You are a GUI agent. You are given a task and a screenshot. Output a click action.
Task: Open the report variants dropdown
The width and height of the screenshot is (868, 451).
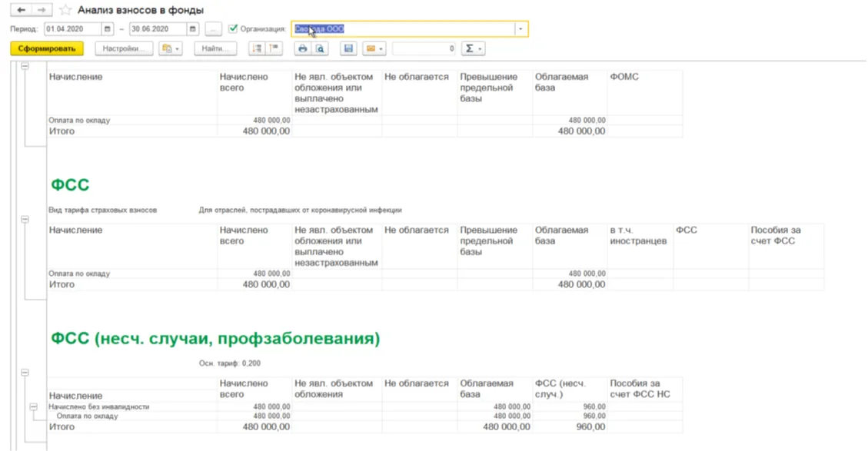click(x=169, y=48)
